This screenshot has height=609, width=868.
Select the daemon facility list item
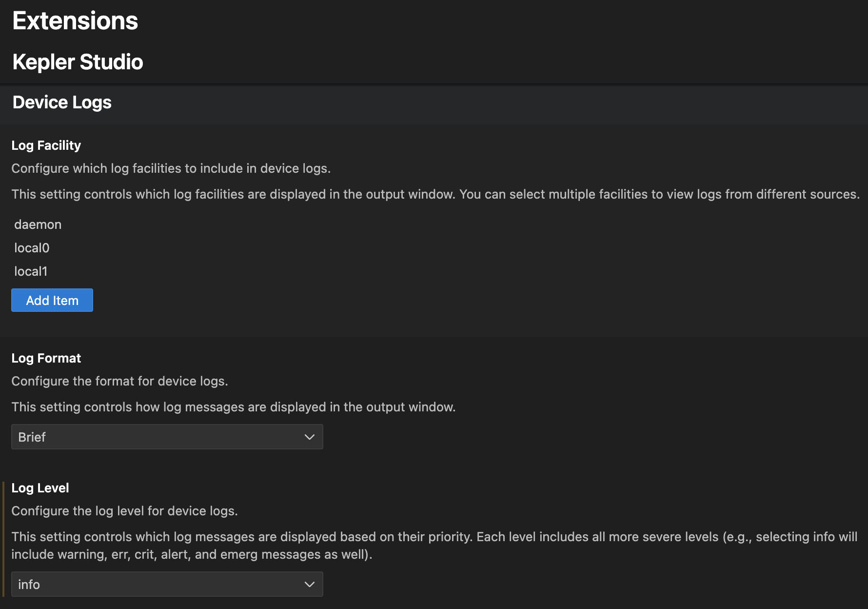[x=38, y=224]
